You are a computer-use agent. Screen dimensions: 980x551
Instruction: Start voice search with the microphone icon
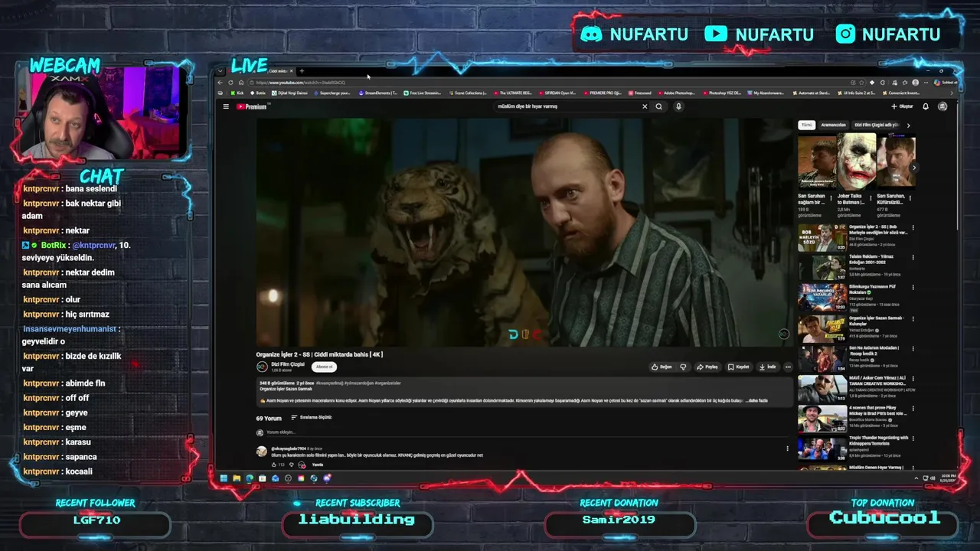[x=678, y=106]
